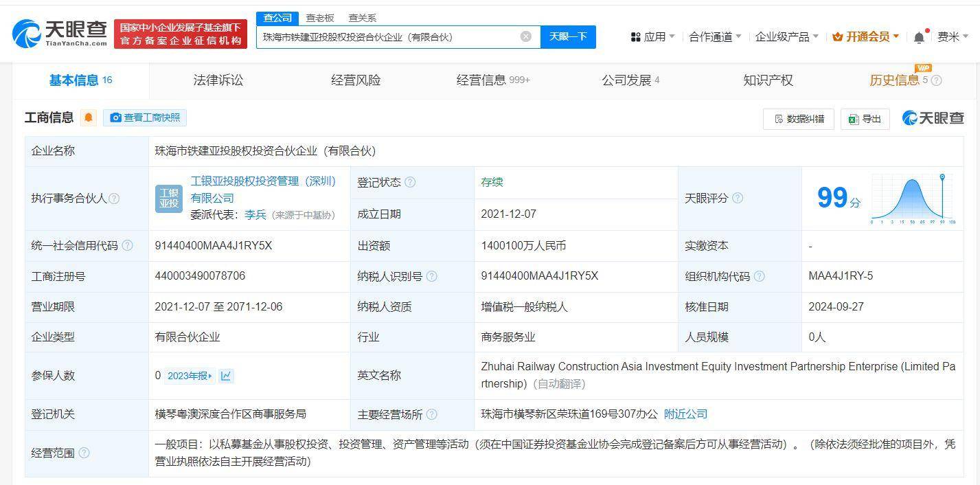Click the approval date 2024-09-27
The height and width of the screenshot is (485, 980).
click(x=836, y=307)
